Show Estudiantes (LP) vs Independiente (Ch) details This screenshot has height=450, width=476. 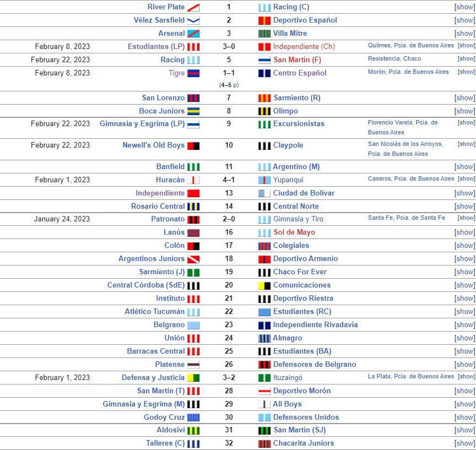coord(467,46)
